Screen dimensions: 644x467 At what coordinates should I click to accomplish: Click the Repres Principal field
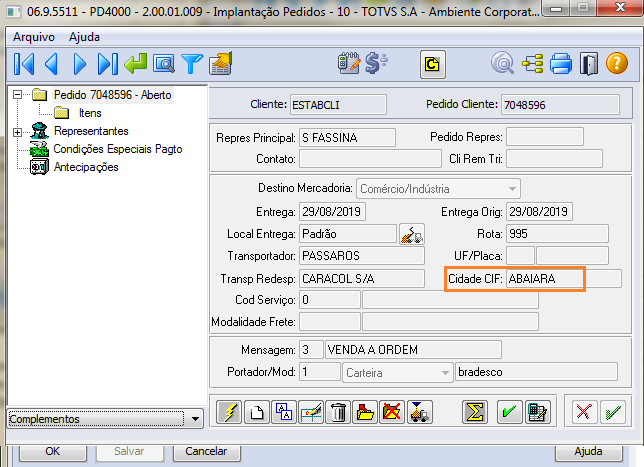coord(347,138)
